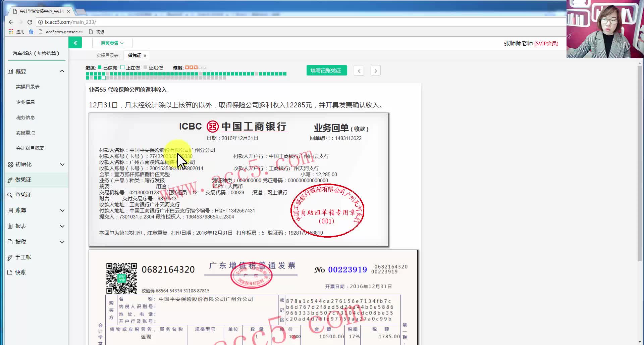This screenshot has width=644, height=345.
Task: Click the webcam video of the teacher
Action: 605,29
